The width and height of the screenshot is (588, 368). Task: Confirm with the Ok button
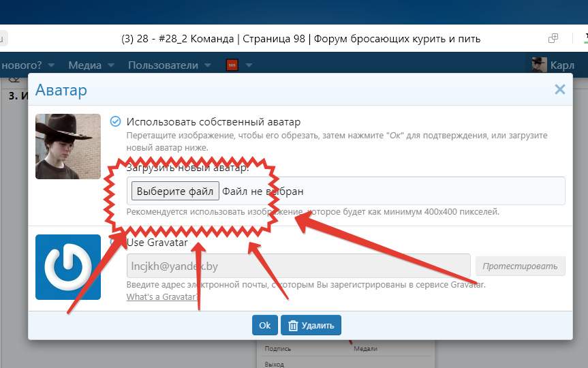click(x=265, y=325)
